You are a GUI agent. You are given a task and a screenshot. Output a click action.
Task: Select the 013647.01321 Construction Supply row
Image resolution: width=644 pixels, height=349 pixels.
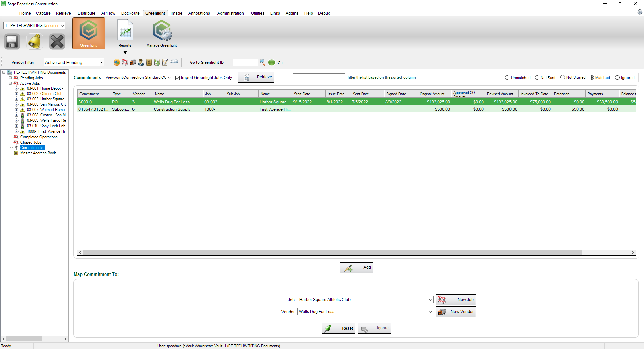357,109
